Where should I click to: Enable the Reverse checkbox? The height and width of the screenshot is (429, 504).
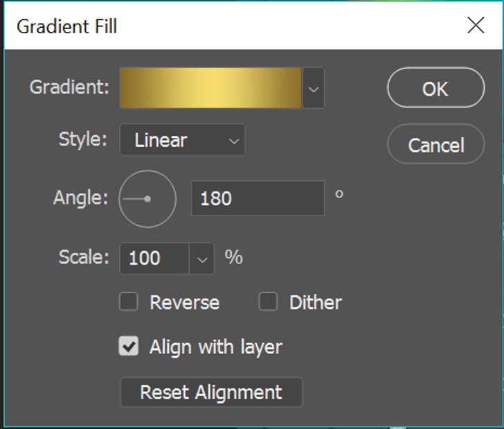pyautogui.click(x=129, y=302)
